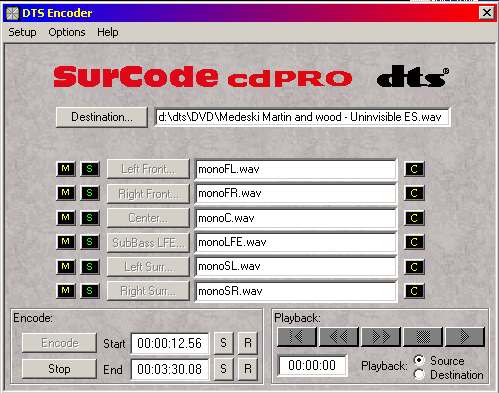Image resolution: width=499 pixels, height=393 pixels.
Task: Click the Destination... button
Action: click(x=102, y=117)
